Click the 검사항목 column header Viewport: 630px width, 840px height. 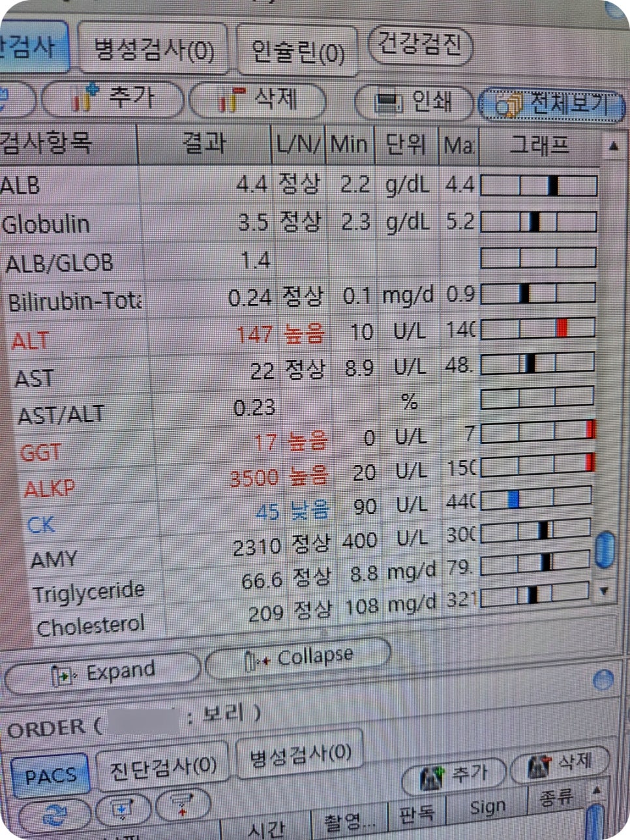click(x=68, y=143)
